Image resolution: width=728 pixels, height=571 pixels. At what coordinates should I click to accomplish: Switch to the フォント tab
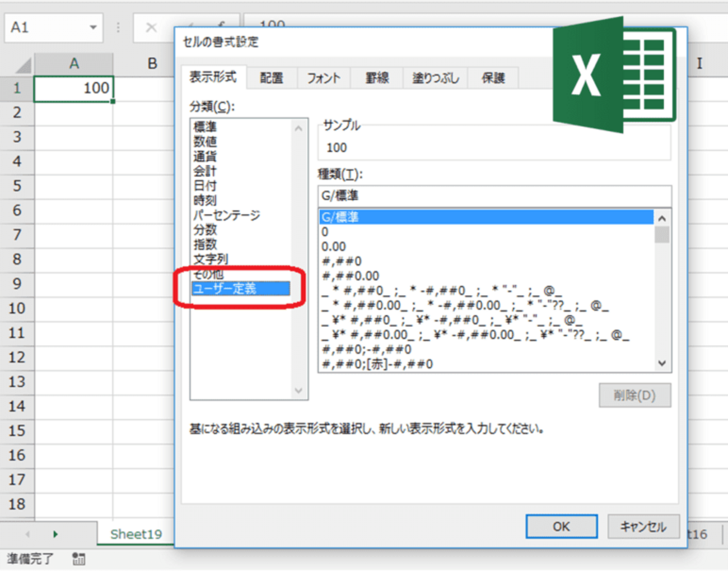coord(324,78)
